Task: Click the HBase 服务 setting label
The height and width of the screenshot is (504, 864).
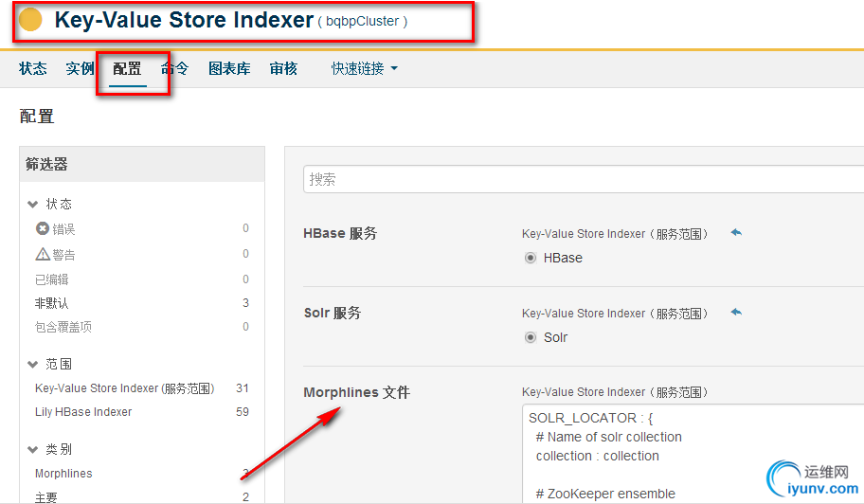Action: [x=340, y=234]
